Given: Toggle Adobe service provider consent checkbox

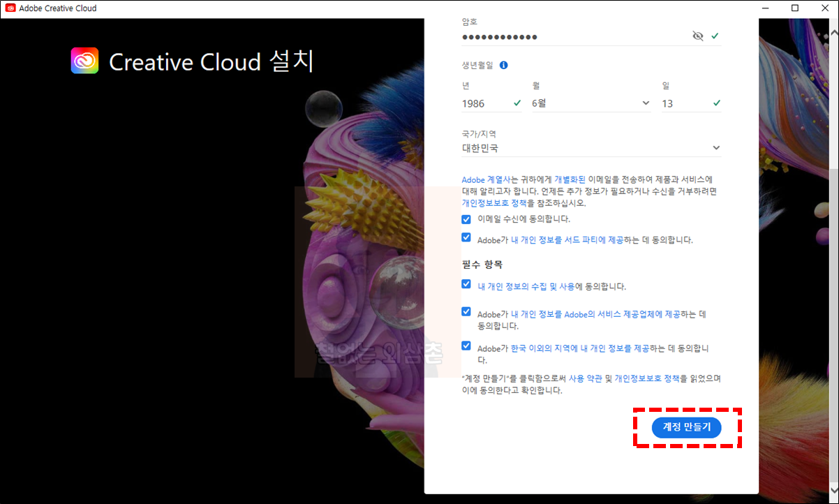Looking at the screenshot, I should 466,312.
